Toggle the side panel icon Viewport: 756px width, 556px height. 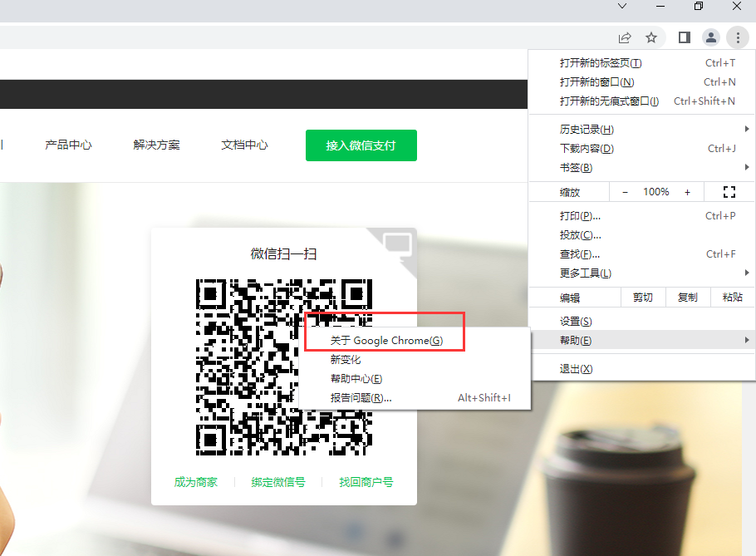click(x=685, y=37)
